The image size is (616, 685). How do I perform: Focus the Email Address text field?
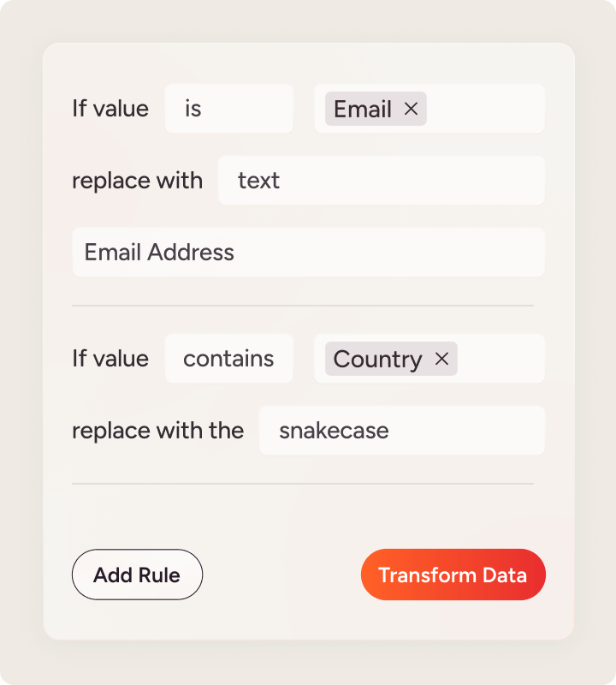pyautogui.click(x=308, y=253)
